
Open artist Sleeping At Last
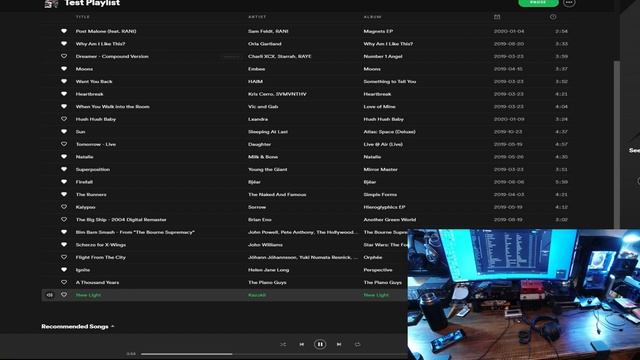point(268,131)
